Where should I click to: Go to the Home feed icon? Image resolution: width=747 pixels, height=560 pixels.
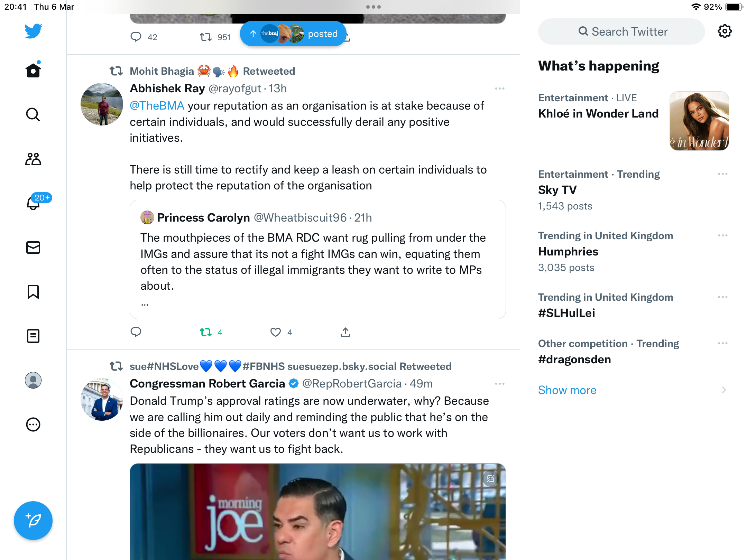coord(33,70)
